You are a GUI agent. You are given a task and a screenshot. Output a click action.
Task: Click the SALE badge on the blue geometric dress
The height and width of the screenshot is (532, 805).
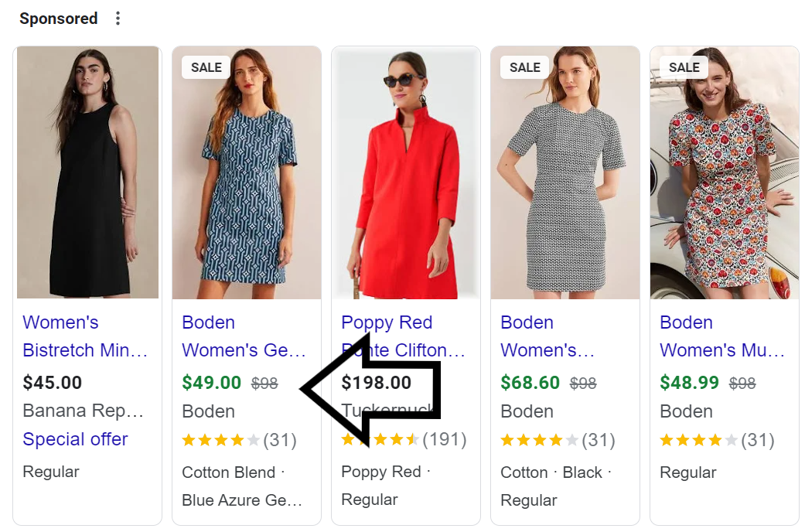[x=206, y=67]
